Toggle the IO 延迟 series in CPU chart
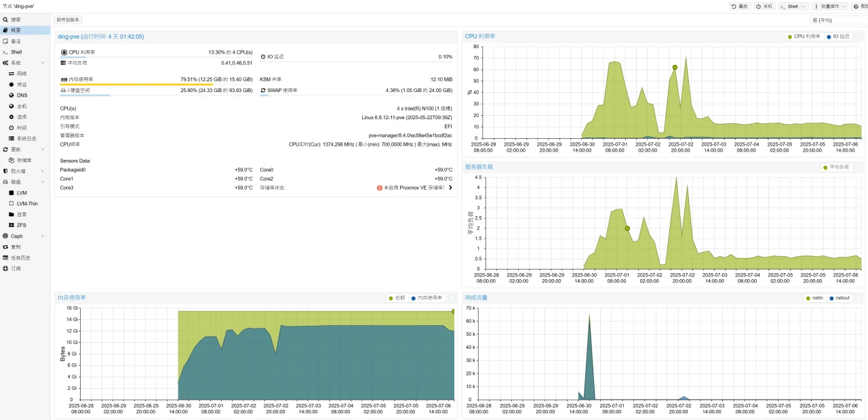The height and width of the screenshot is (420, 868). [x=837, y=37]
